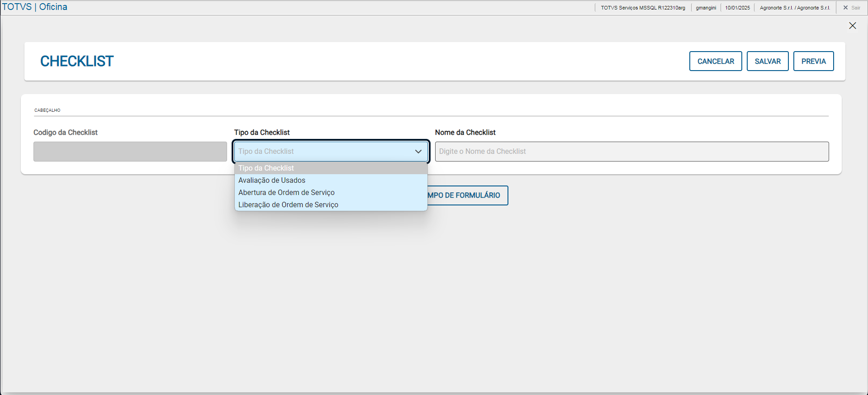Choose 'Abertura de Ordem de Serviço' from the list
Image resolution: width=868 pixels, height=395 pixels.
pos(286,193)
